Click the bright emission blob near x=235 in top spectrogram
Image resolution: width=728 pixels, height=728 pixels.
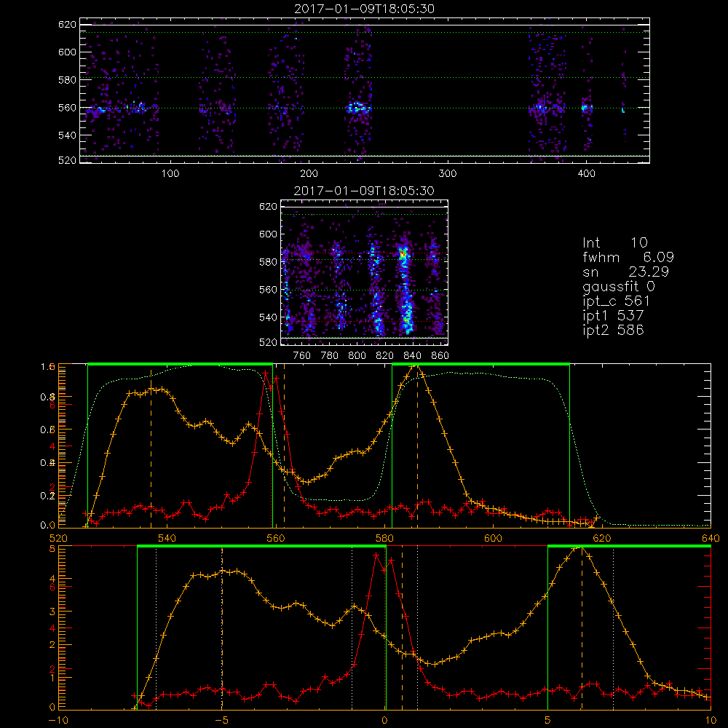click(357, 108)
